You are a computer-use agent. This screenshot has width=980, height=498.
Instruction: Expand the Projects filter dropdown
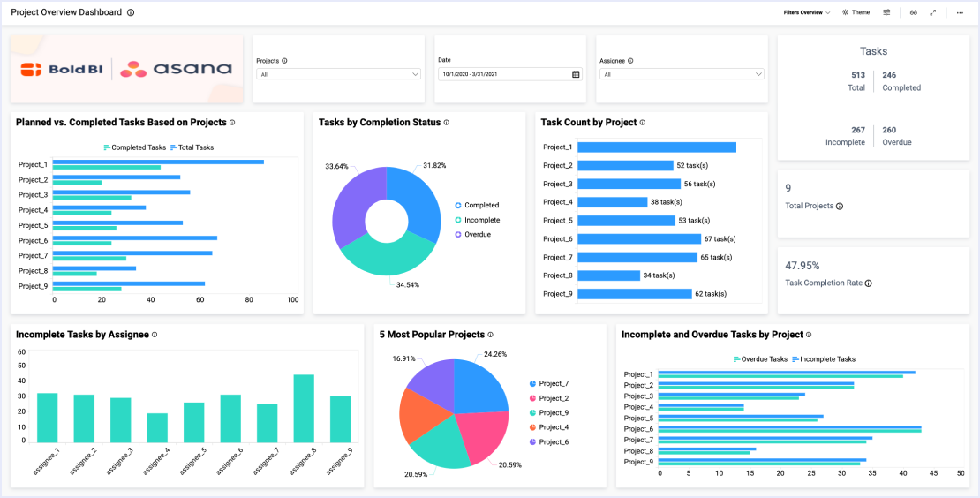(338, 74)
